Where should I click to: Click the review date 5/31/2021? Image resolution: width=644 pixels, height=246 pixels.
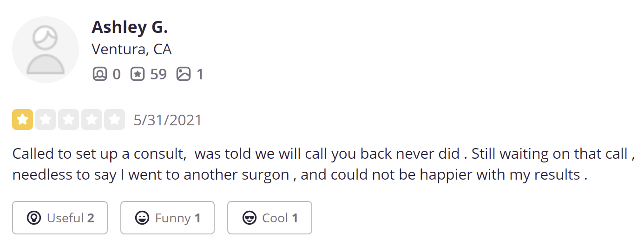click(x=168, y=120)
